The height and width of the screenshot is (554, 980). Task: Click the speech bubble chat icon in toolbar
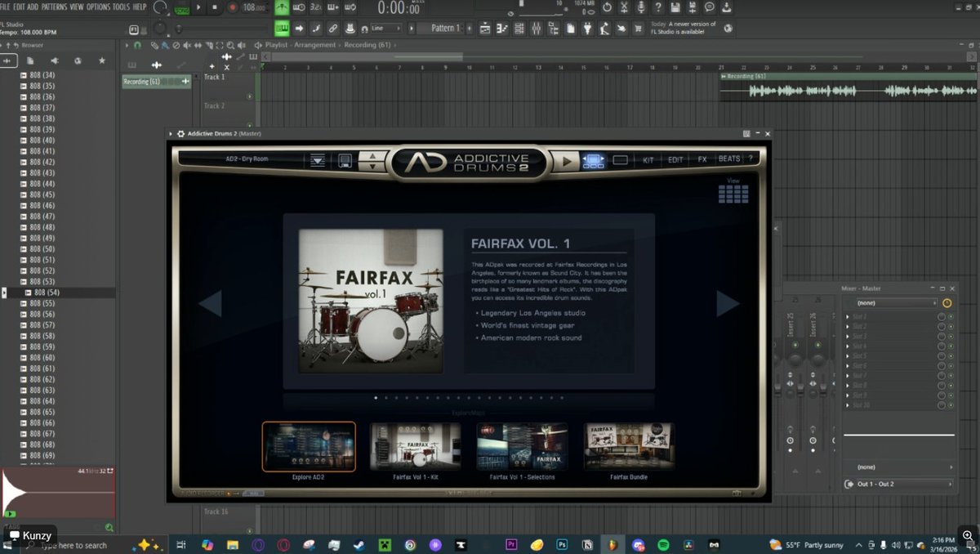pos(710,7)
